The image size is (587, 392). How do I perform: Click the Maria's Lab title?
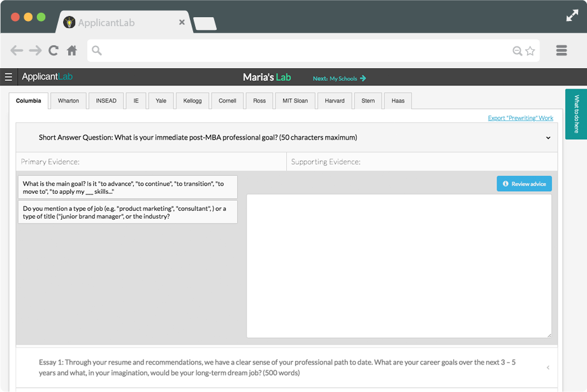tap(267, 77)
